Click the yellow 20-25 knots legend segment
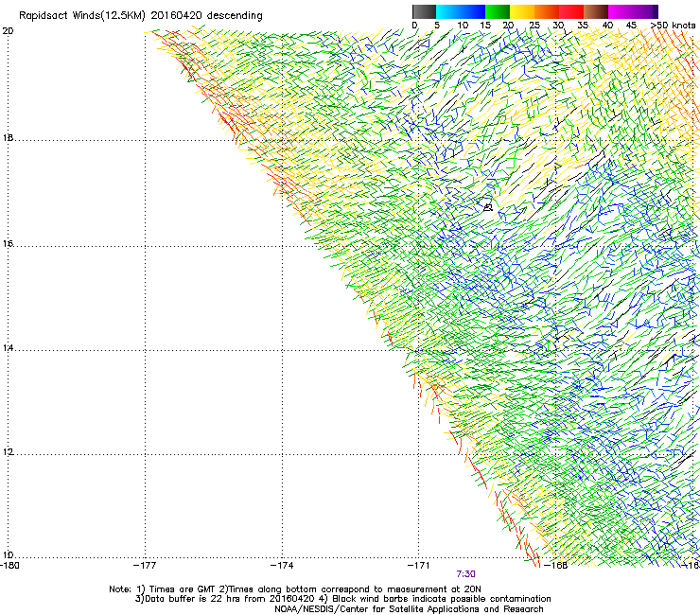700x615 pixels. click(522, 11)
